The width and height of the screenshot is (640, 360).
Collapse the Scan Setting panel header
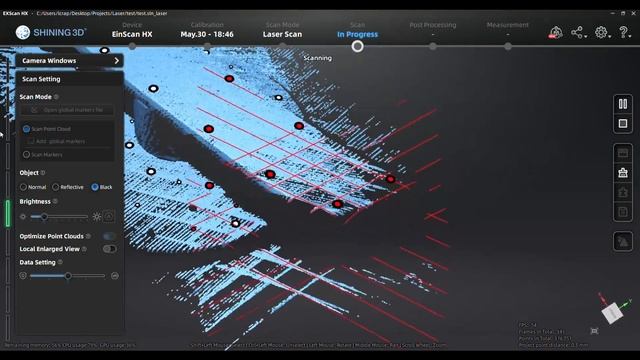(69, 79)
